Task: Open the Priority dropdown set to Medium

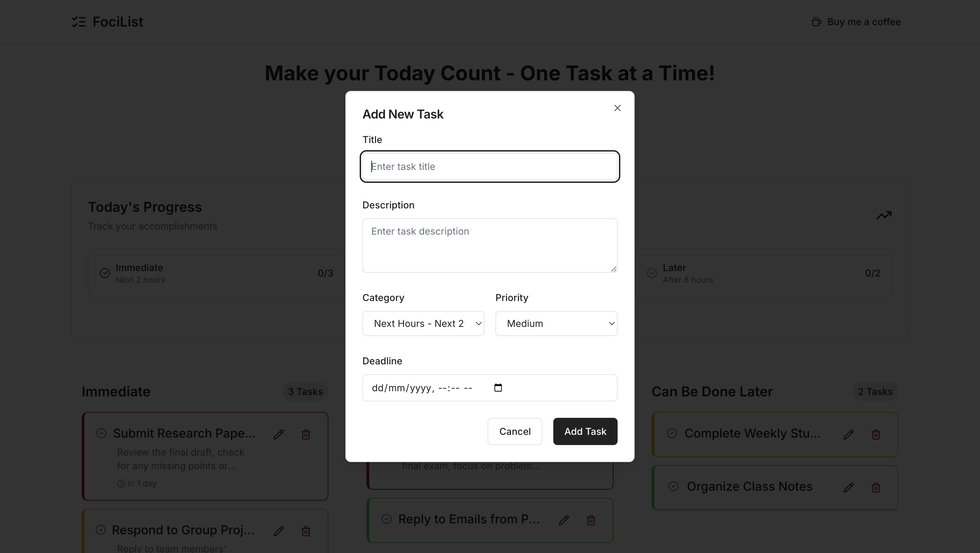Action: [x=556, y=323]
